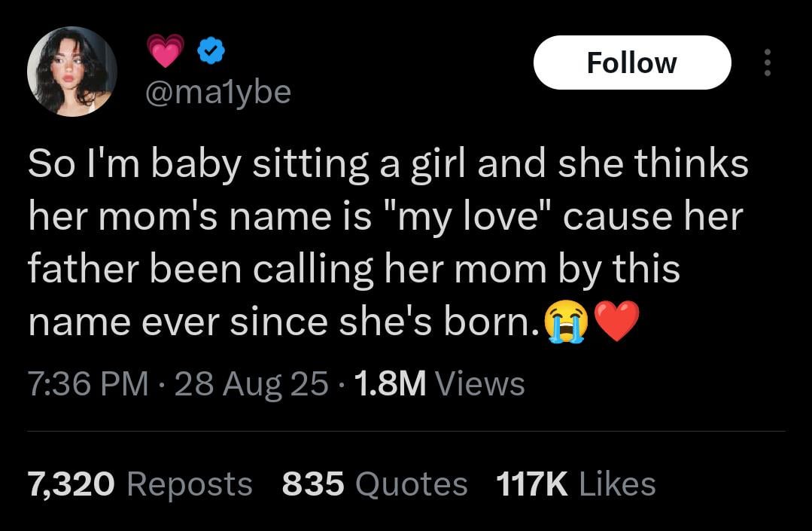Image resolution: width=812 pixels, height=531 pixels.
Task: Click the word "Reposts" label
Action: pos(190,484)
